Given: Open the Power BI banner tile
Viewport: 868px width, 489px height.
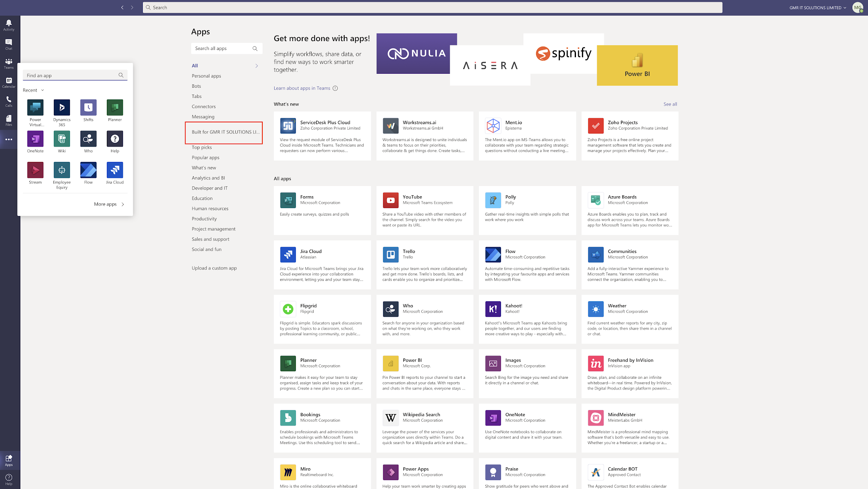Looking at the screenshot, I should [x=637, y=66].
